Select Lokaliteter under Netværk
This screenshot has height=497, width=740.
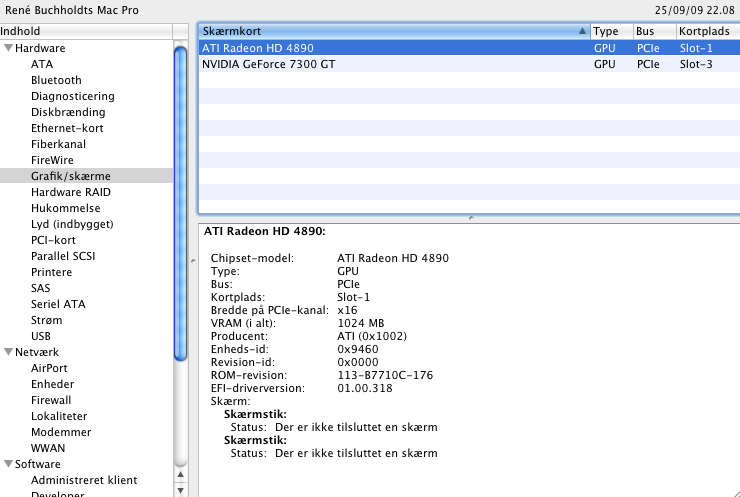[x=59, y=416]
